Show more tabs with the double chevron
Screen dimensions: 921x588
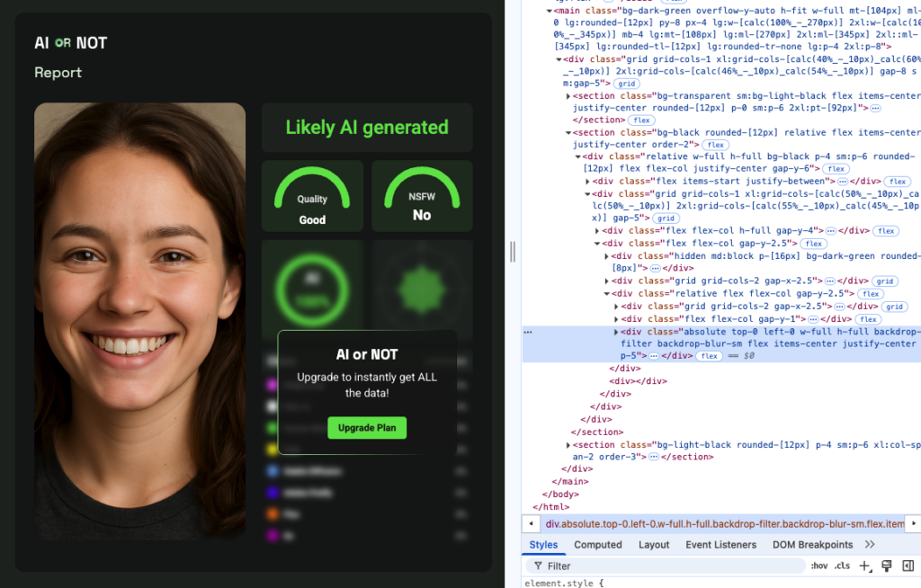pos(870,545)
